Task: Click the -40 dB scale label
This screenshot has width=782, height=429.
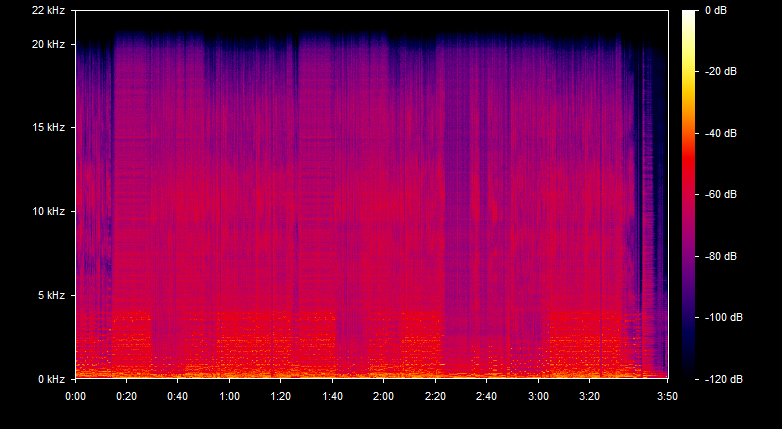Action: 720,134
